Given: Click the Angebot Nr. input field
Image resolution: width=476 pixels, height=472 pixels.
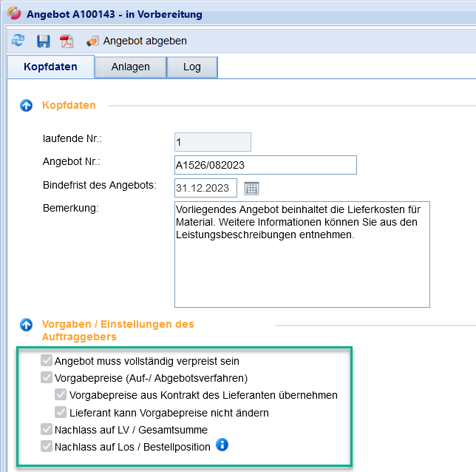Looking at the screenshot, I should point(265,164).
